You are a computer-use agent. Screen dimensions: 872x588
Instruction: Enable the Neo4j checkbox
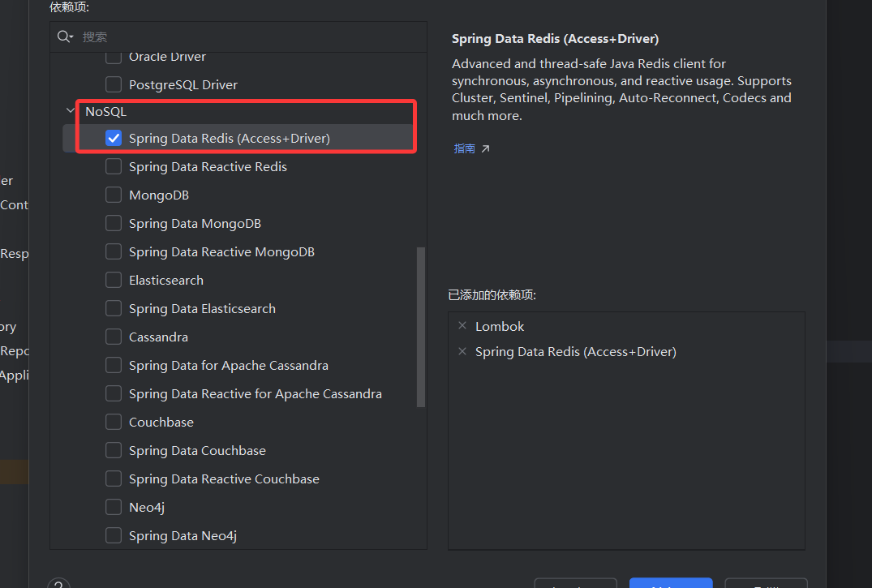[x=114, y=507]
